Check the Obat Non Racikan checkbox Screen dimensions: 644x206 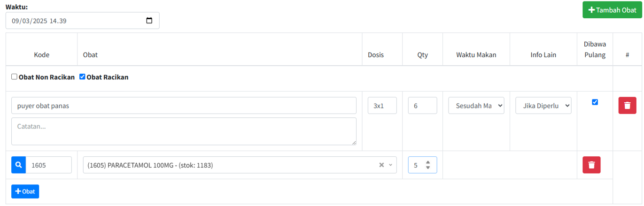point(15,77)
